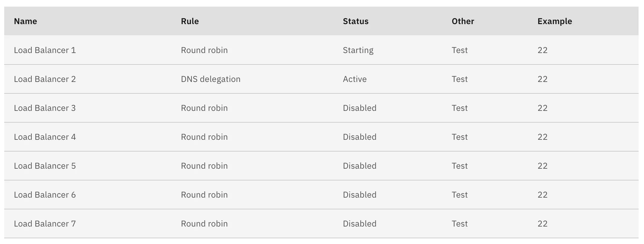Click the Other column header
The height and width of the screenshot is (244, 644).
[x=462, y=21]
